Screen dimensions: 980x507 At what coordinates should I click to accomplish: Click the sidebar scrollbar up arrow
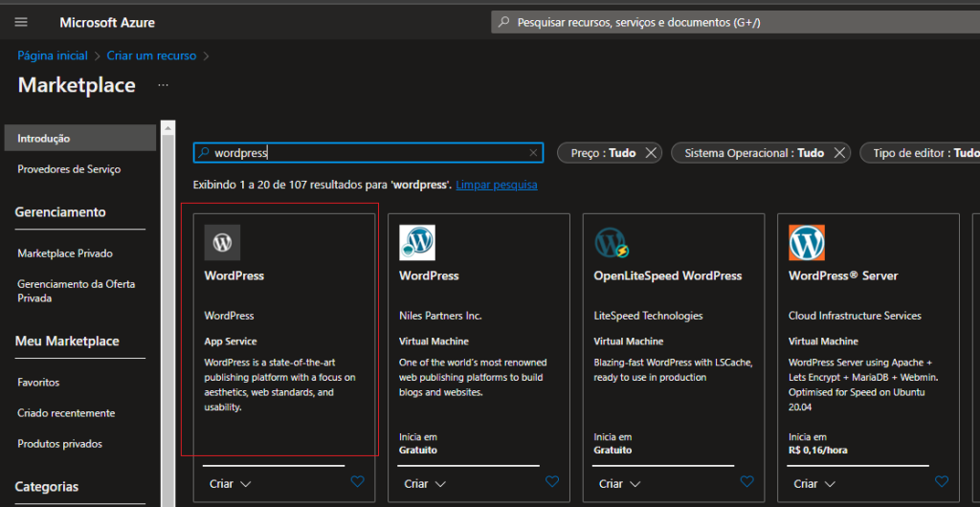pyautogui.click(x=167, y=128)
